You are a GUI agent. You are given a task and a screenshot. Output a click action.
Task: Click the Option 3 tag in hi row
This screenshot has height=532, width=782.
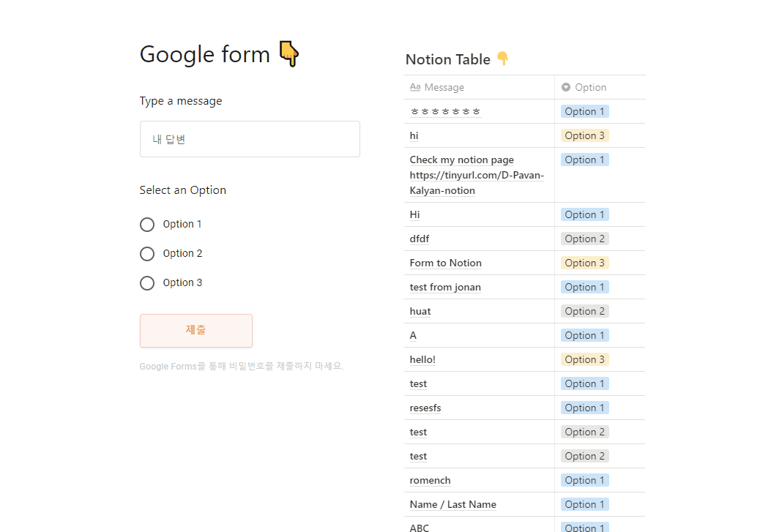pyautogui.click(x=585, y=135)
